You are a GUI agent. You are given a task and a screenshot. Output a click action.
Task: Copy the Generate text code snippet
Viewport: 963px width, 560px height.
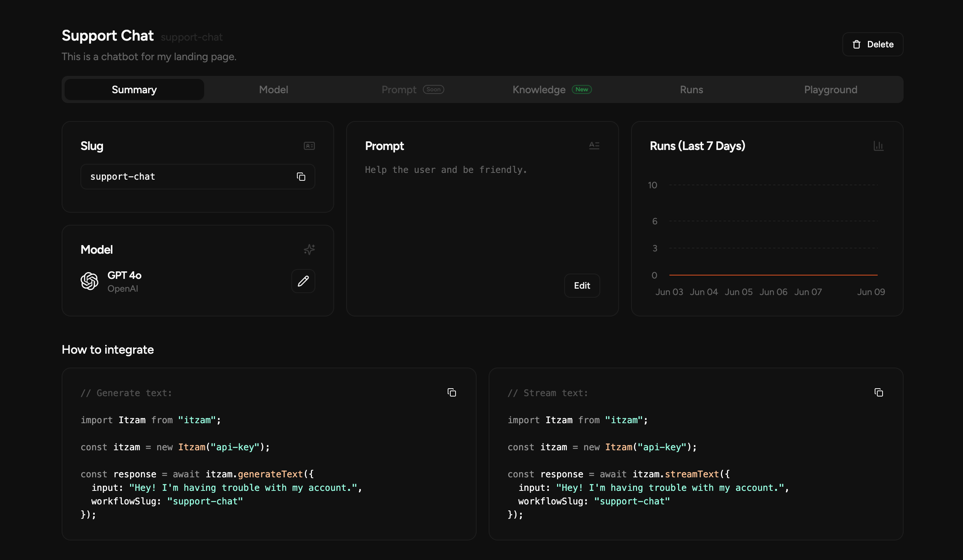pyautogui.click(x=452, y=392)
